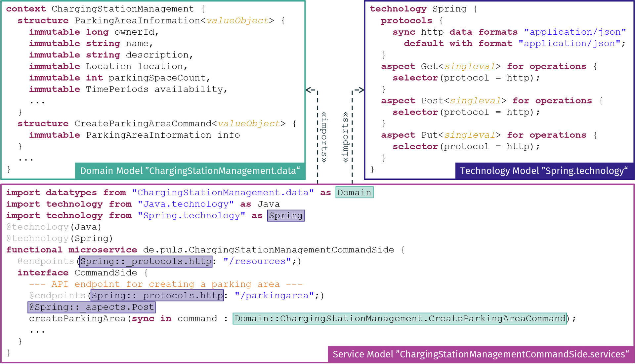Viewport: 635px width, 364px height.
Task: Click the Technology Model Spring.technology label
Action: coord(544,171)
